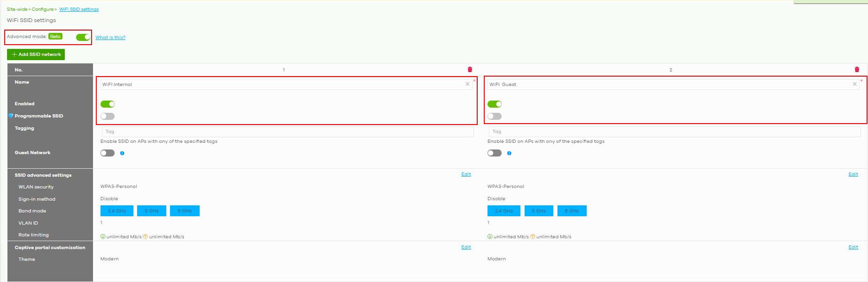The height and width of the screenshot is (282, 868).
Task: Edit SSID advanced settings for SSID 2
Action: coord(853,174)
